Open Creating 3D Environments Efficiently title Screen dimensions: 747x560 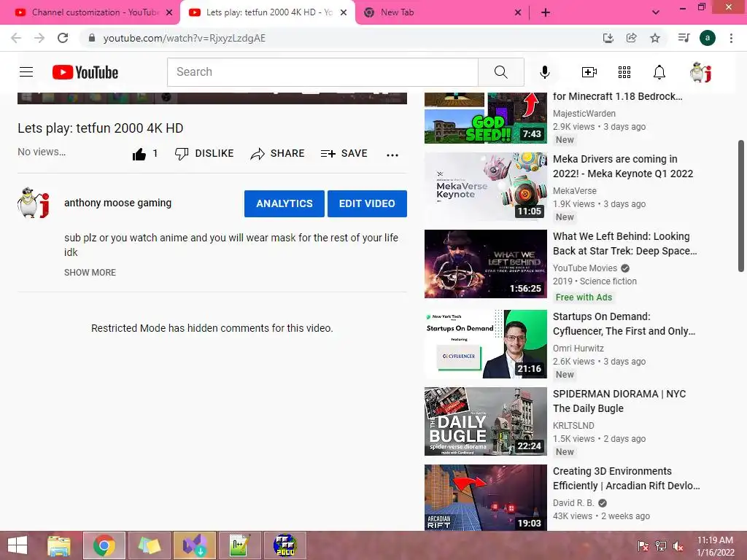pos(626,478)
